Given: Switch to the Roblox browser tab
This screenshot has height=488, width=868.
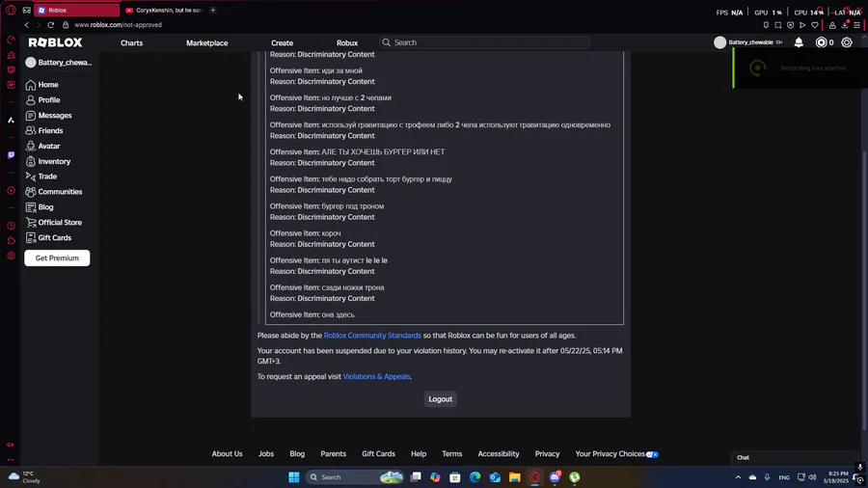Looking at the screenshot, I should click(x=76, y=10).
